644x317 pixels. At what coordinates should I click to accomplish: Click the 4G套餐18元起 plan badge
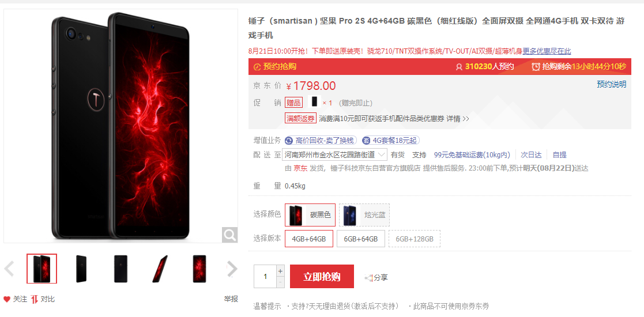(391, 141)
